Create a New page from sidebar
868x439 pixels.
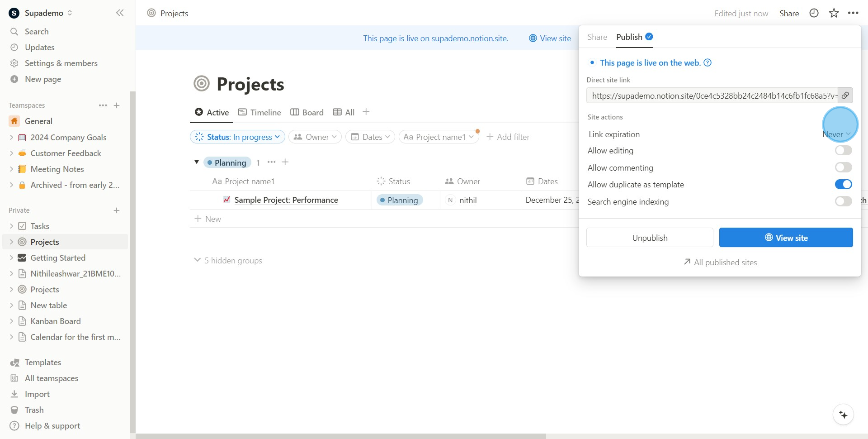pos(43,79)
